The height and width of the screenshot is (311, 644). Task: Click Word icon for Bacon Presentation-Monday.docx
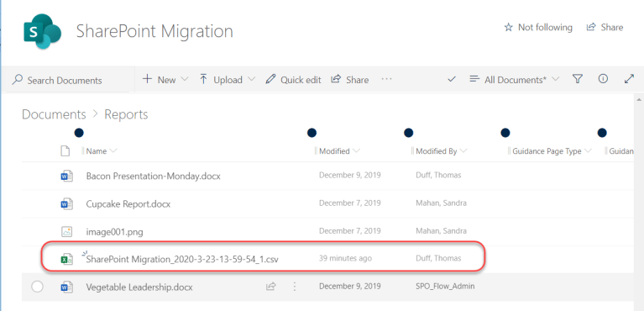tap(66, 176)
